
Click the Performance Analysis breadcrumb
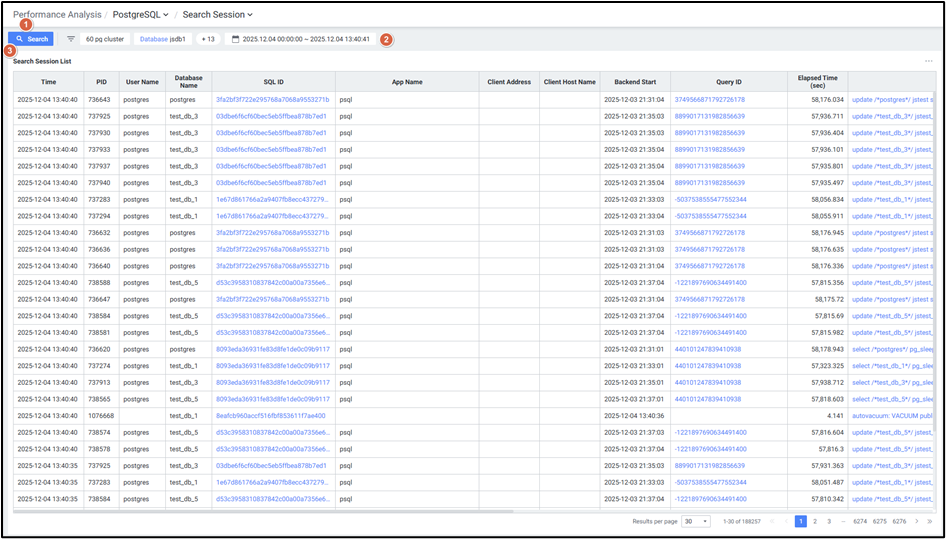tap(55, 15)
